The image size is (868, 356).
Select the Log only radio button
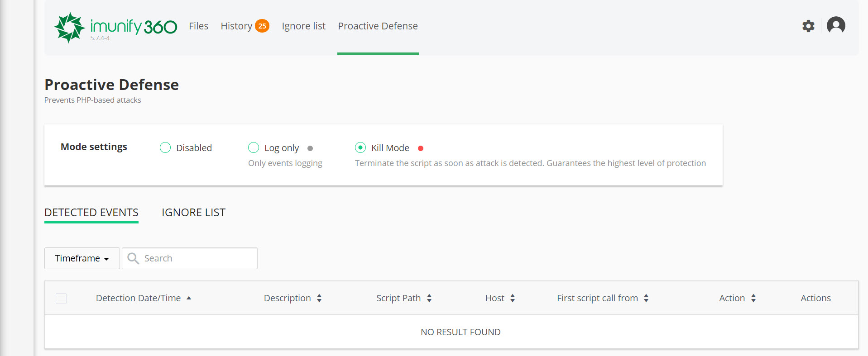pos(254,148)
